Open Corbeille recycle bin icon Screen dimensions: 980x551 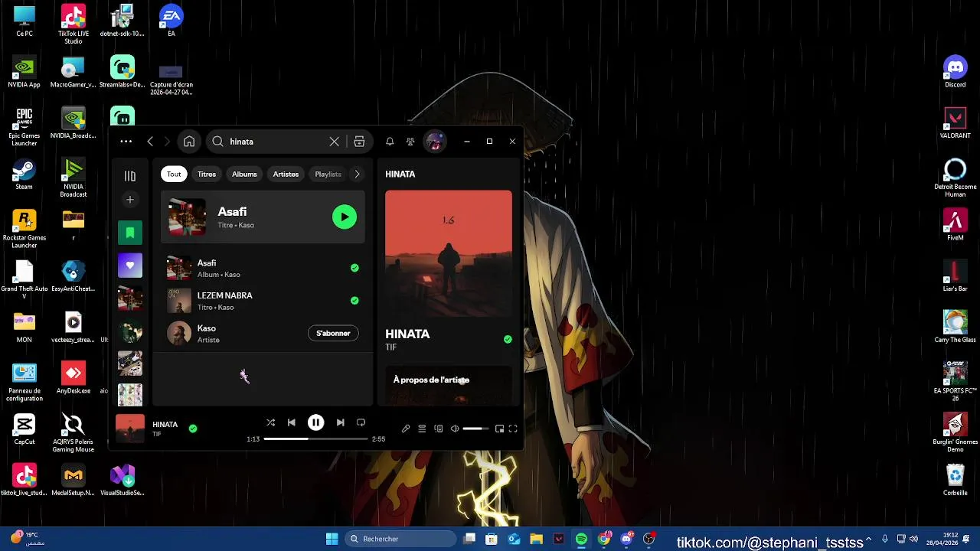(955, 480)
